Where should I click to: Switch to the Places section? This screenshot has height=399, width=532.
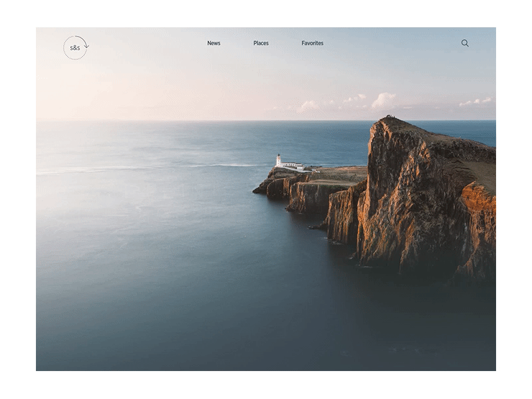coord(261,43)
